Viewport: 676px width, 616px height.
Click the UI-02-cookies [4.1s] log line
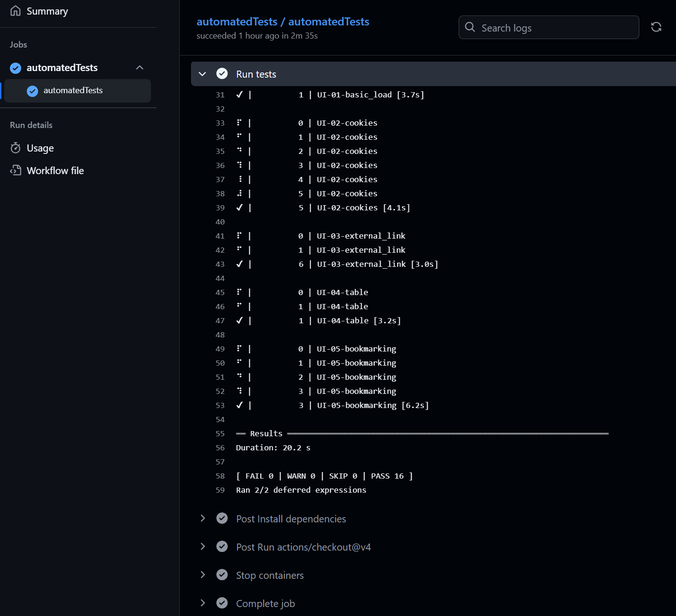323,208
